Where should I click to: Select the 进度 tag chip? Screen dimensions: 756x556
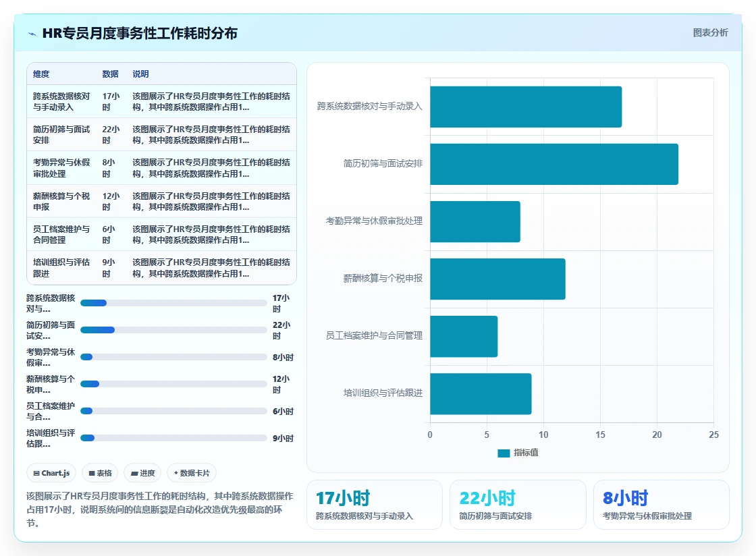[142, 473]
